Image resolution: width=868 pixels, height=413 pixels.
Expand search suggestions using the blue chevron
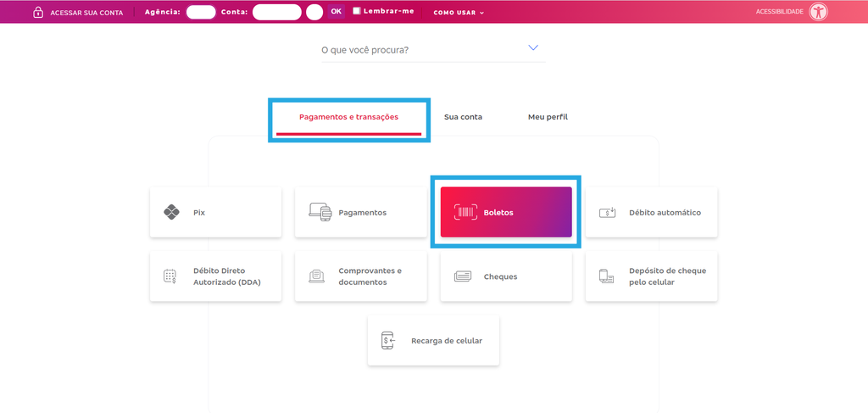point(533,47)
